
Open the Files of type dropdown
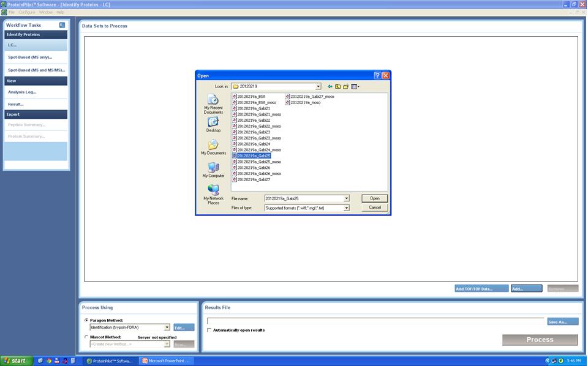tap(347, 208)
